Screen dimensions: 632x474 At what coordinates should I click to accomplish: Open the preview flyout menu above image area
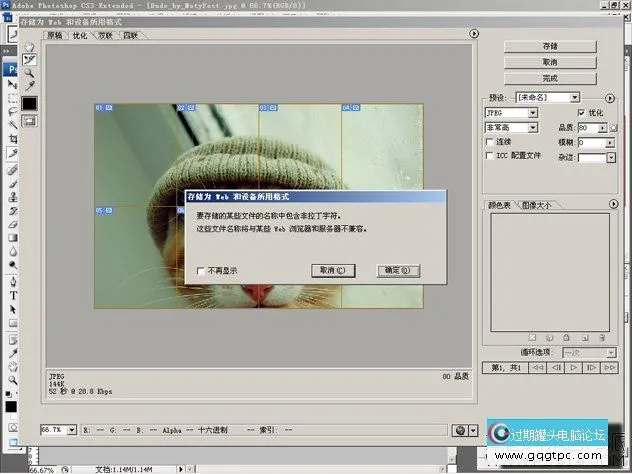tap(474, 33)
